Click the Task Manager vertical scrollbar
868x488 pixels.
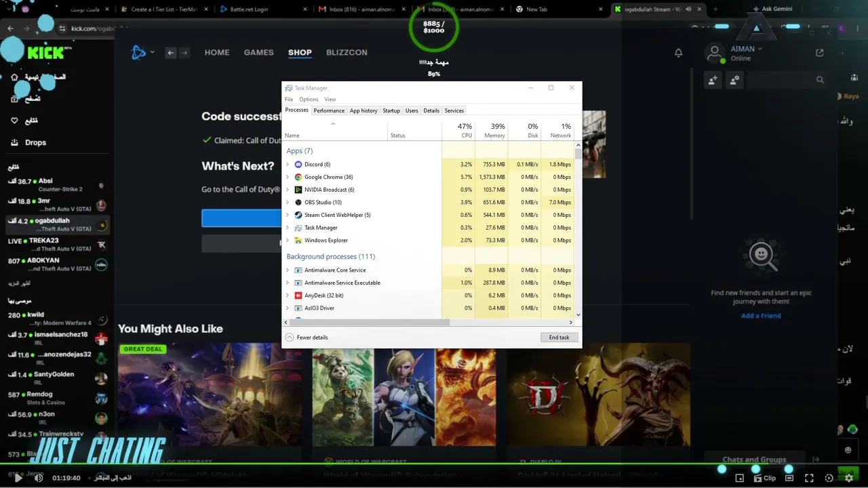[578, 154]
